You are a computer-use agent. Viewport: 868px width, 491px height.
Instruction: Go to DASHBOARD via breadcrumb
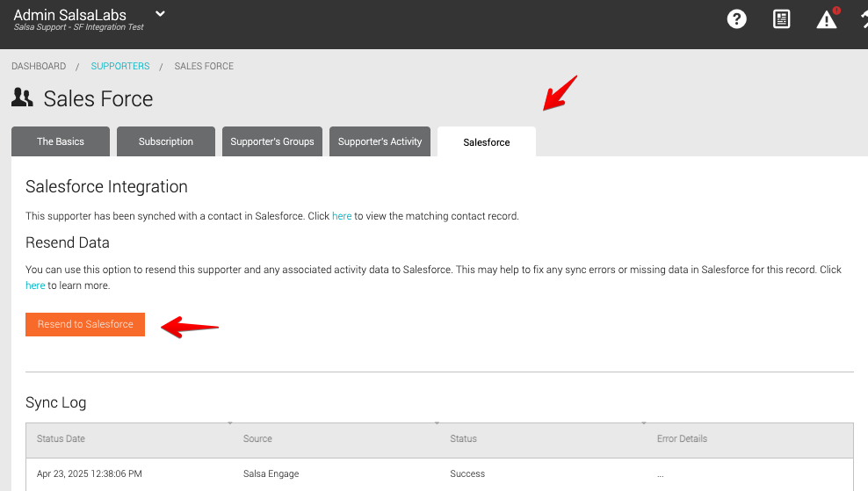39,67
